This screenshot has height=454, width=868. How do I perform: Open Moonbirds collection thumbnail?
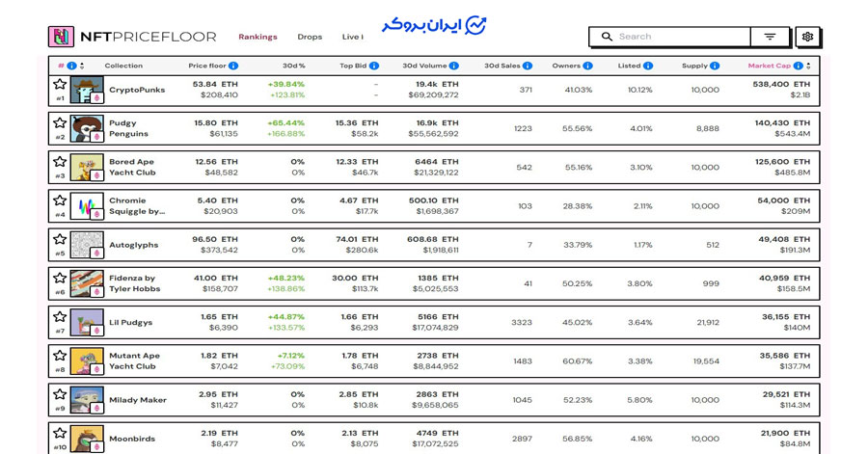(87, 438)
